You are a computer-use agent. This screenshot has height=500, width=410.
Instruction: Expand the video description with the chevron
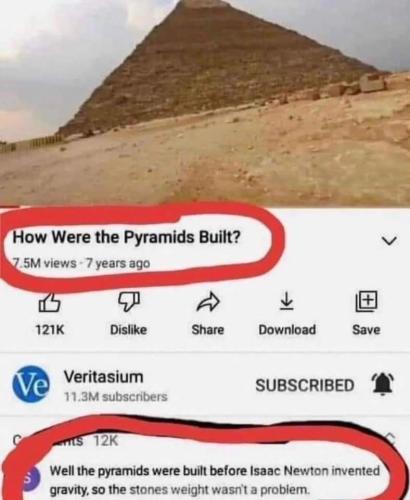click(x=389, y=240)
